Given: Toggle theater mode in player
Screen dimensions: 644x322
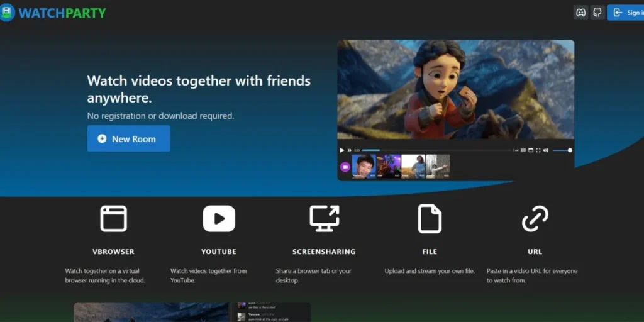Looking at the screenshot, I should (531, 150).
